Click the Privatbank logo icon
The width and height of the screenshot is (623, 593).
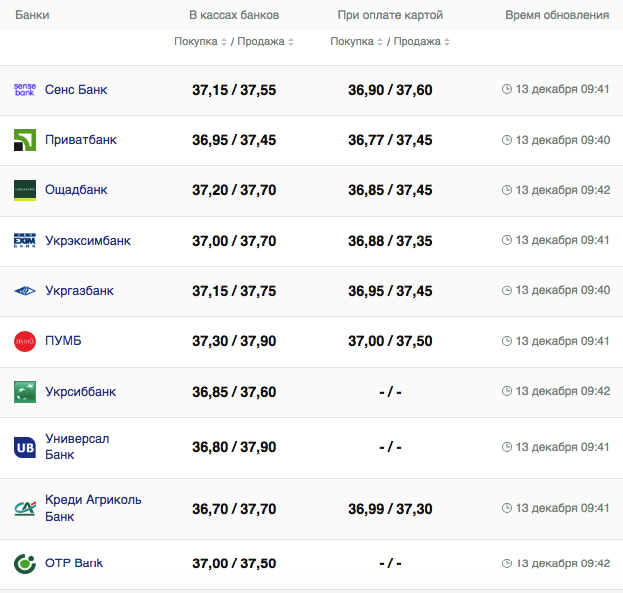[25, 140]
